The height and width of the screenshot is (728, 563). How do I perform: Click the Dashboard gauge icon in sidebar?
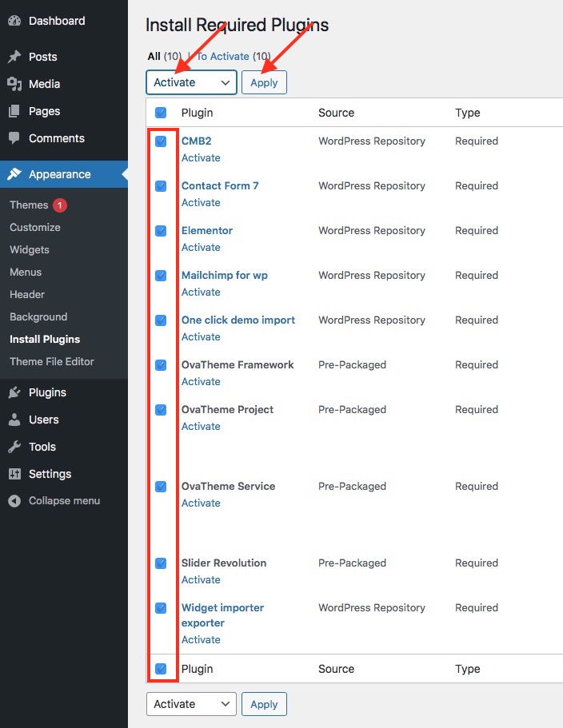pyautogui.click(x=14, y=21)
